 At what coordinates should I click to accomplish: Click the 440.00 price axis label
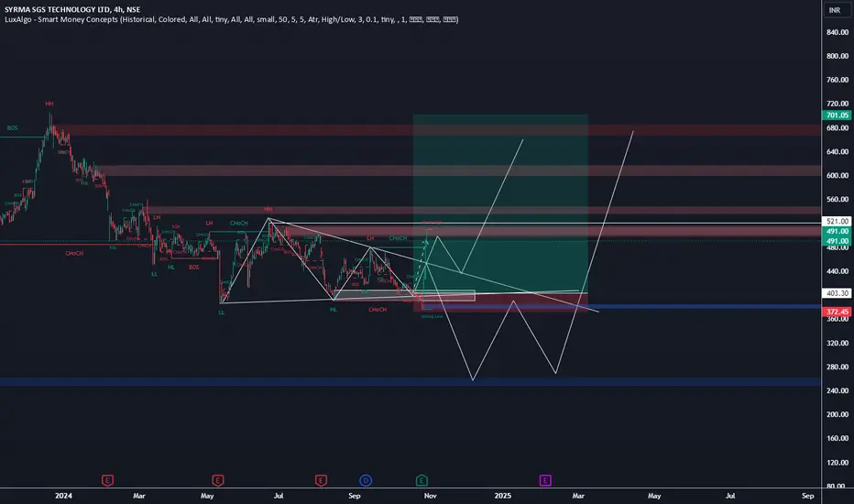click(838, 271)
